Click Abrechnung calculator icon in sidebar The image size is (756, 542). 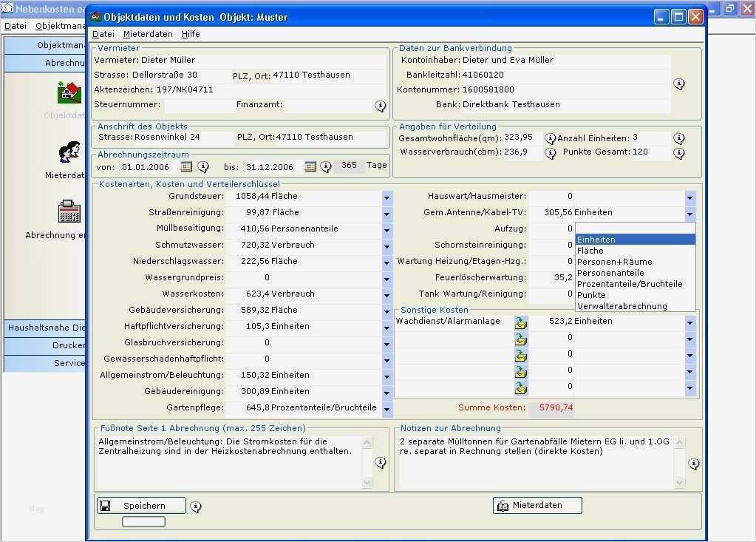[69, 211]
